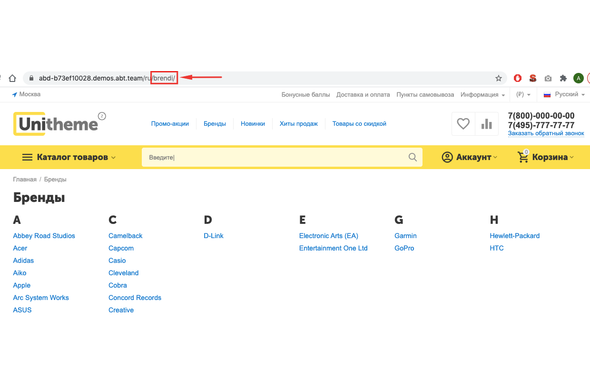Expand the Аккаунт dropdown chevron

tap(495, 157)
